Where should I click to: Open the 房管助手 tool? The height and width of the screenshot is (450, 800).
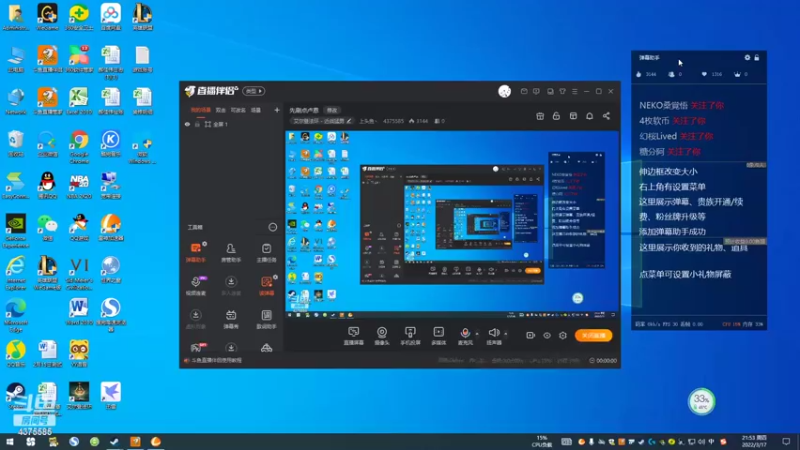[231, 253]
